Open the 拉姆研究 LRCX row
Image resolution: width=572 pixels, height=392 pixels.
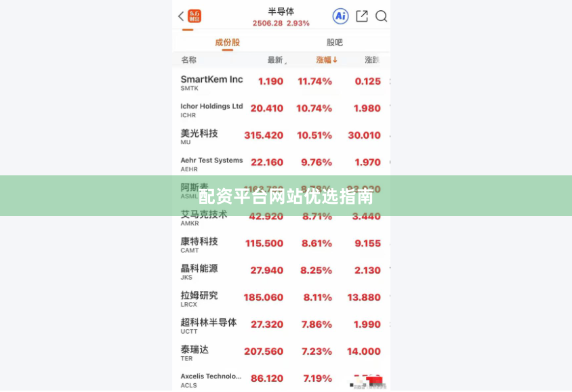(281, 298)
